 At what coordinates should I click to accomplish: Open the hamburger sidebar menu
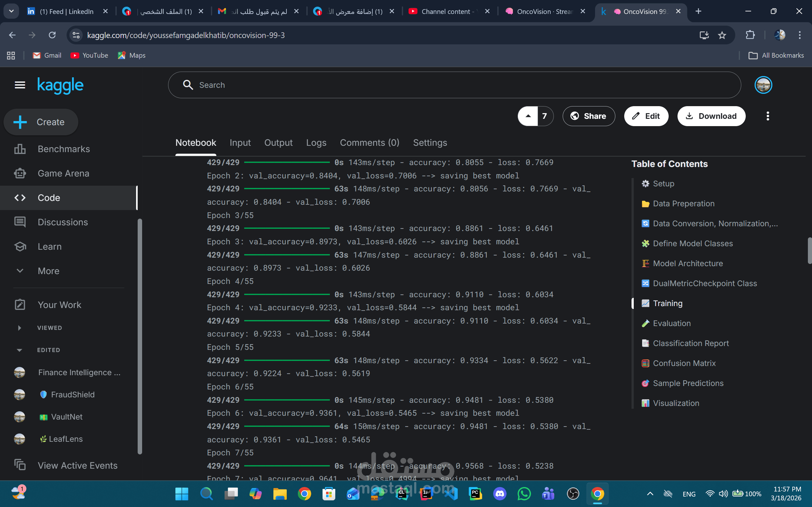point(20,85)
